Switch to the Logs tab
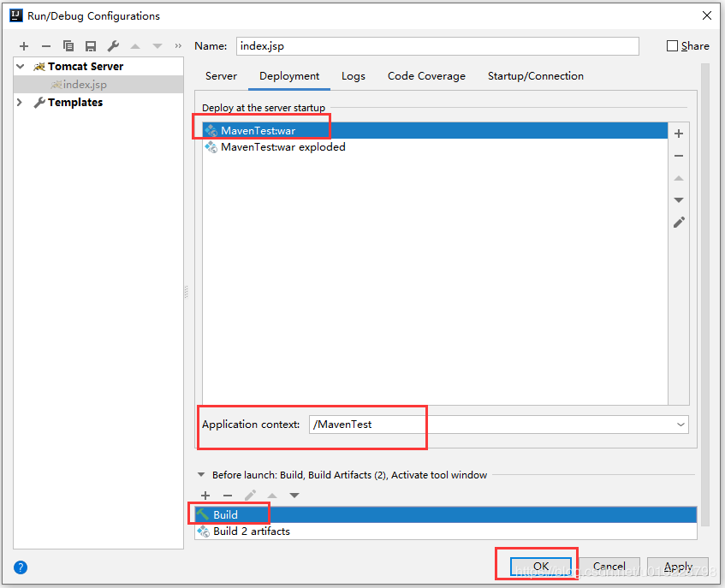This screenshot has height=588, width=725. (354, 76)
